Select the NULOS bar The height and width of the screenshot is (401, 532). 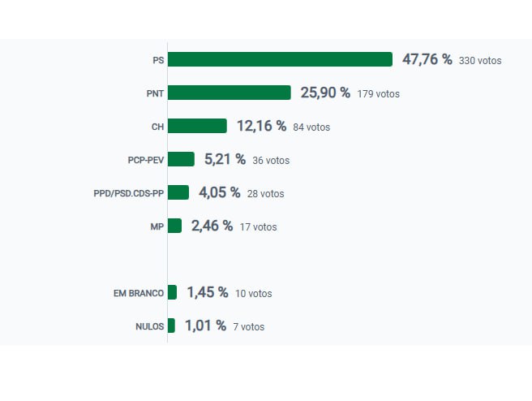click(x=171, y=326)
